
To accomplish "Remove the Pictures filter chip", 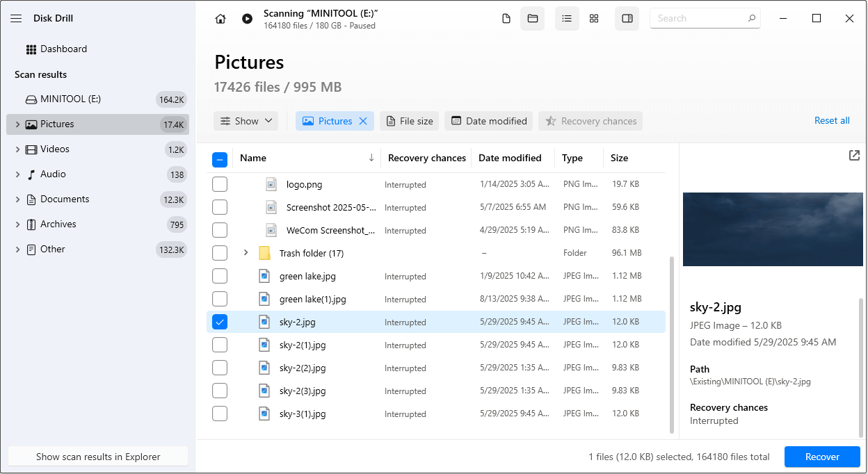I will [x=363, y=121].
